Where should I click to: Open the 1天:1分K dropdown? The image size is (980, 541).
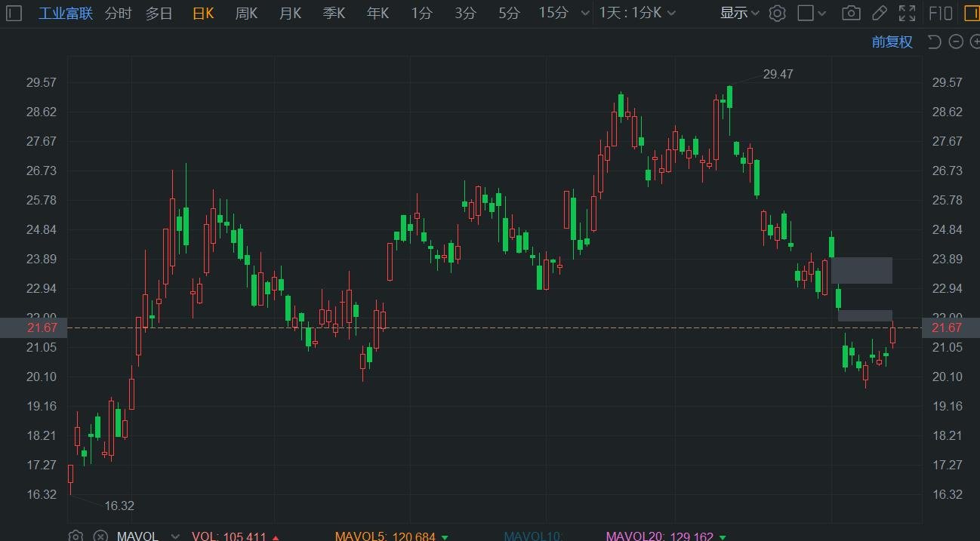click(x=638, y=13)
